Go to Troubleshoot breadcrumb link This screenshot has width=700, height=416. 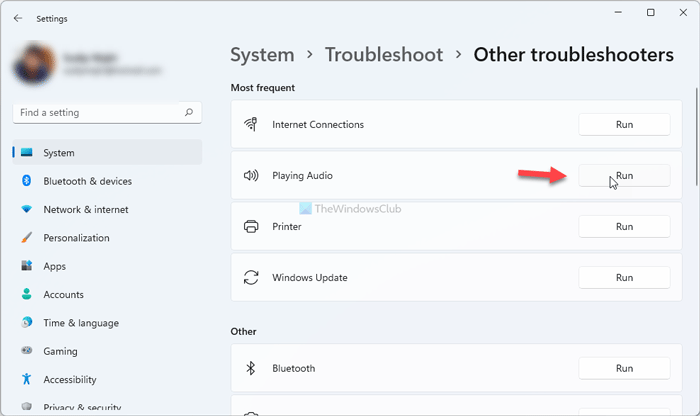(x=384, y=55)
